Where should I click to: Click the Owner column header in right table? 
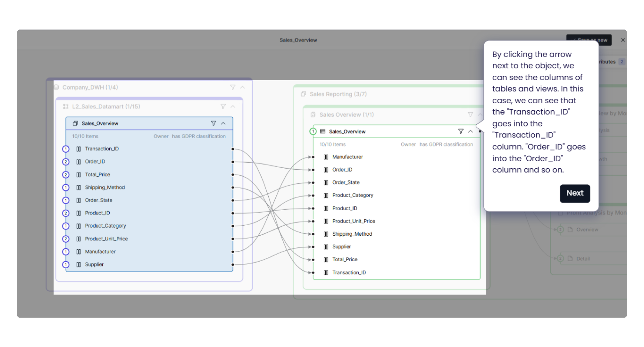coord(408,144)
